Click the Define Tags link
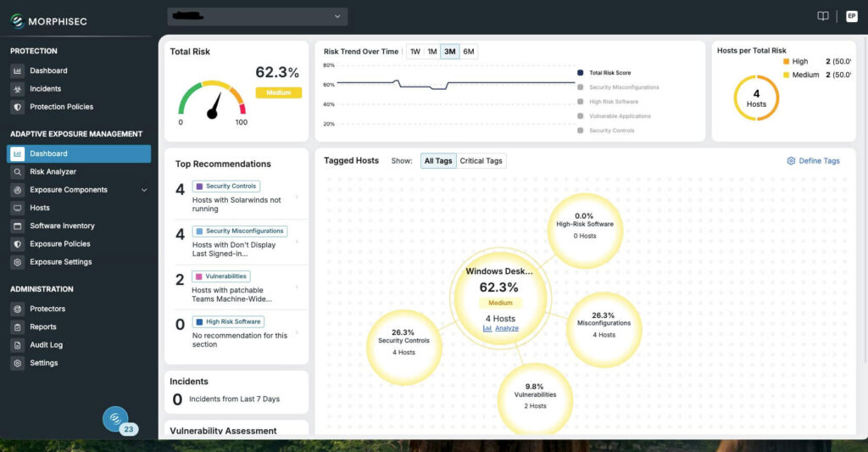The image size is (868, 452). pyautogui.click(x=819, y=160)
